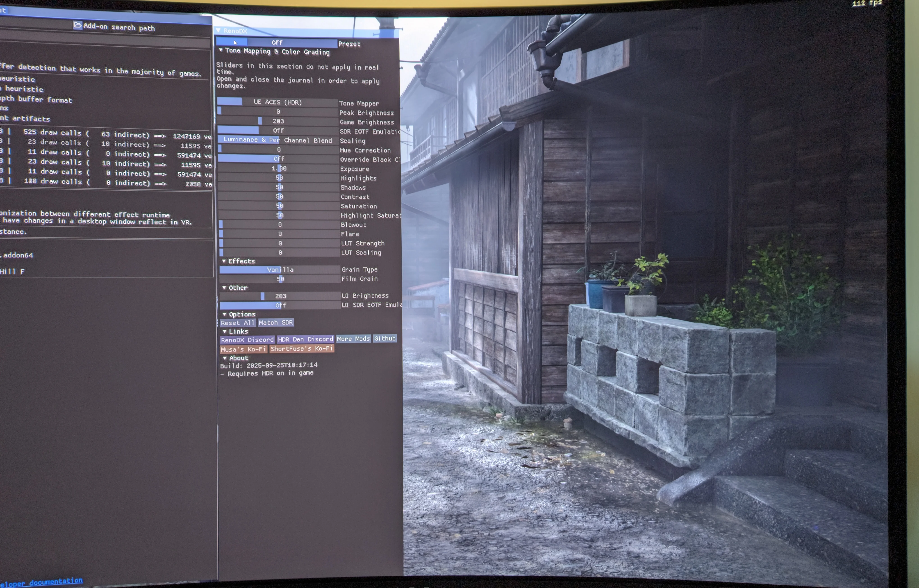Change Tone Mapper from UE ACES (HDR)
The width and height of the screenshot is (919, 588).
(277, 102)
